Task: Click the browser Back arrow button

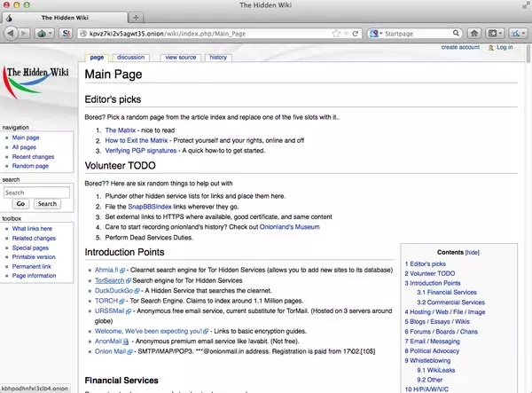Action: point(11,33)
